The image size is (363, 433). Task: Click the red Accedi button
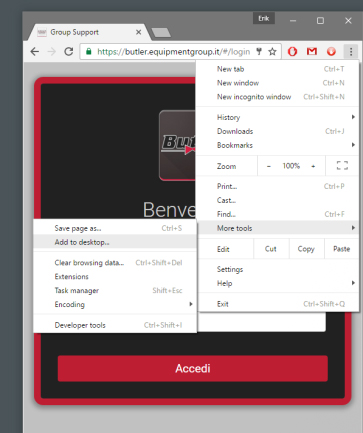click(193, 368)
